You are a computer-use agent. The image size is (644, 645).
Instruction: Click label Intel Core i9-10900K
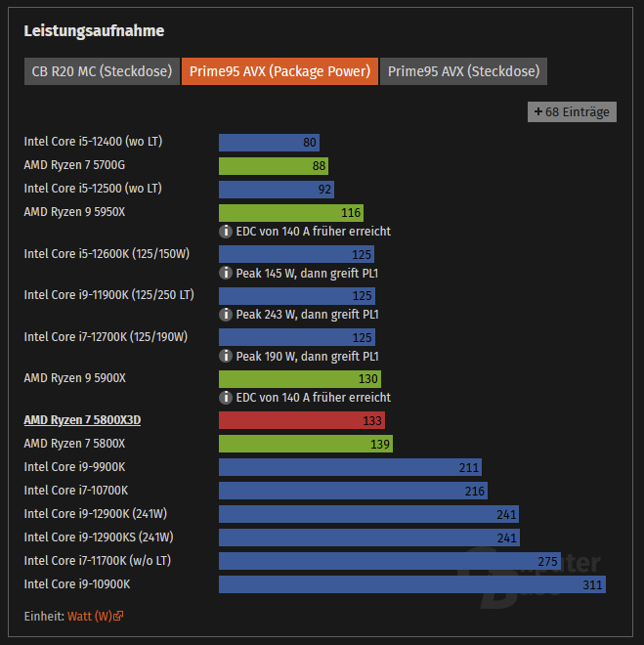[x=77, y=584]
